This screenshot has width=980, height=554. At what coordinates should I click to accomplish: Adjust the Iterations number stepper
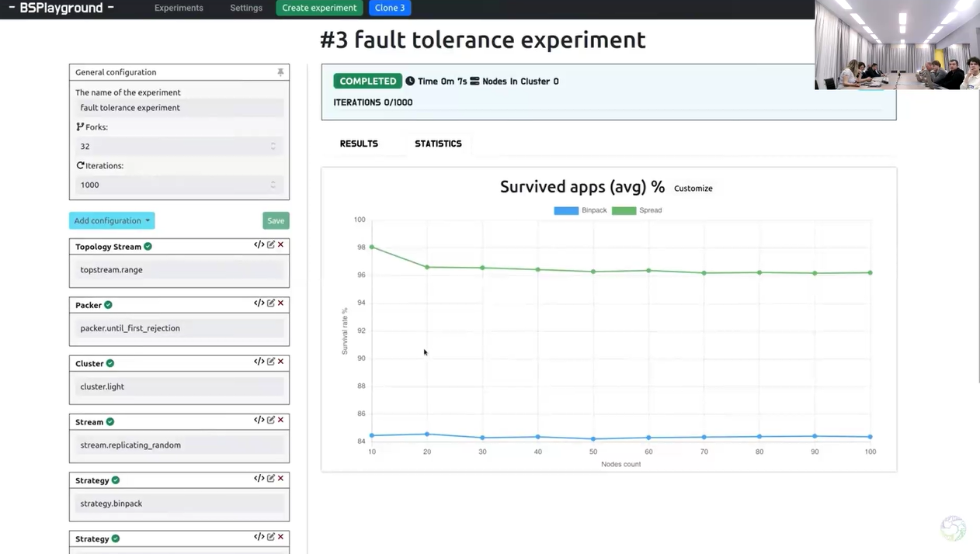pyautogui.click(x=273, y=185)
